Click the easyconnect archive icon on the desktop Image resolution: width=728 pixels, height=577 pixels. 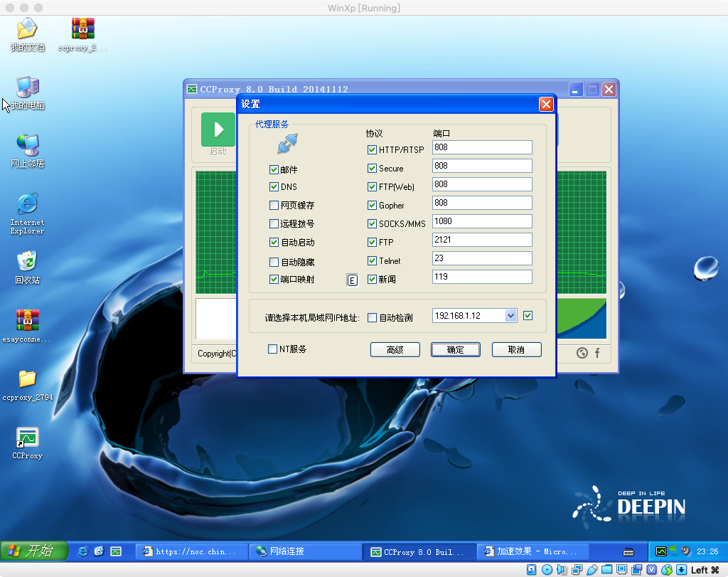pos(27,321)
